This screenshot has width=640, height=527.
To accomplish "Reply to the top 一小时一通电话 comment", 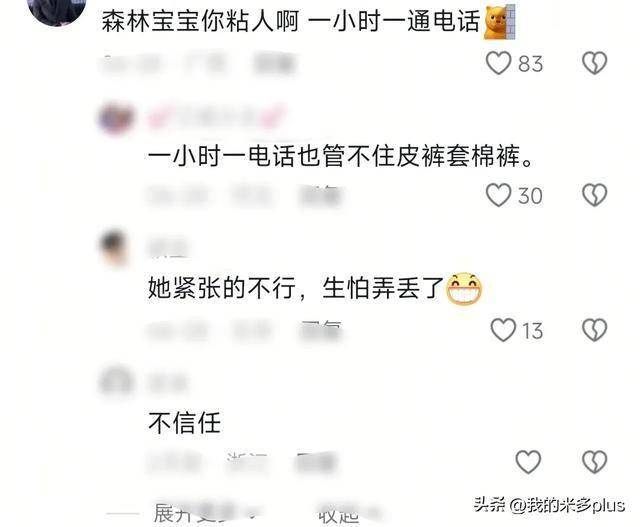I will point(274,64).
